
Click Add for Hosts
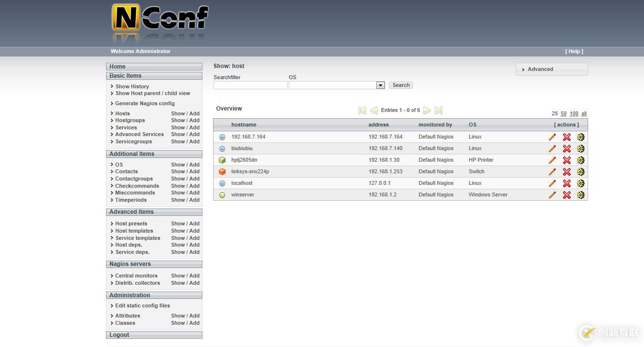(194, 113)
